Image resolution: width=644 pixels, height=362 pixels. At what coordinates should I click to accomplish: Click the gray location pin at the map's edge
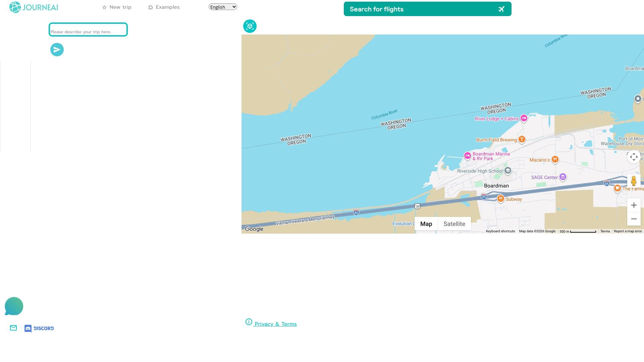pyautogui.click(x=638, y=99)
